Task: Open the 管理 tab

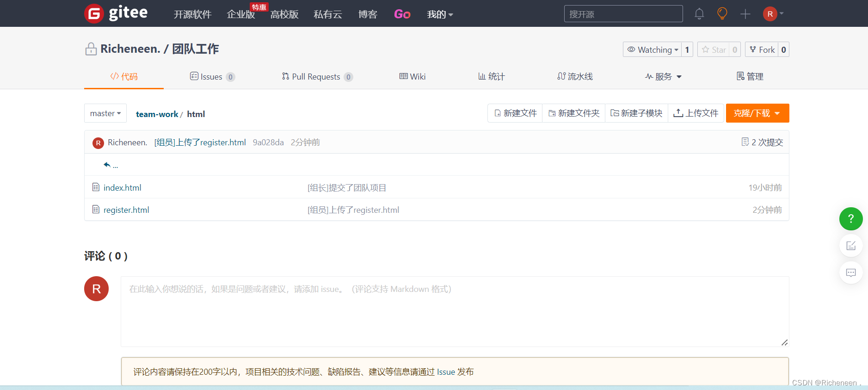Action: tap(750, 76)
